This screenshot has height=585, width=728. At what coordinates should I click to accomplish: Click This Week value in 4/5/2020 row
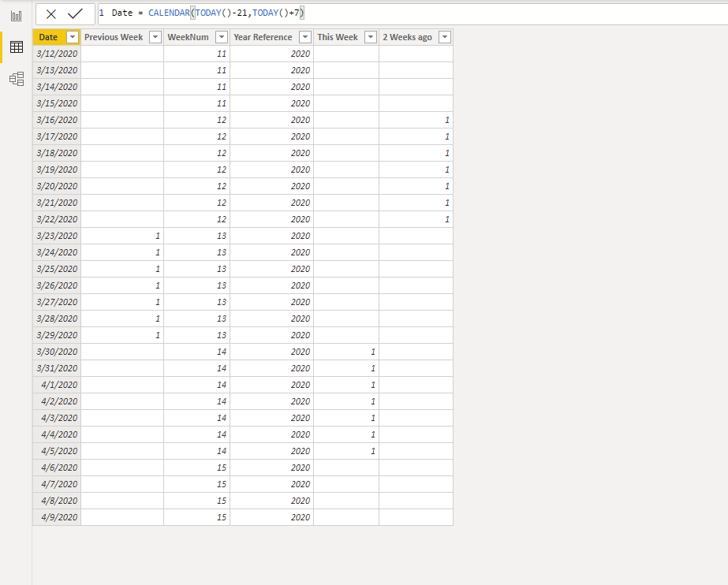346,451
